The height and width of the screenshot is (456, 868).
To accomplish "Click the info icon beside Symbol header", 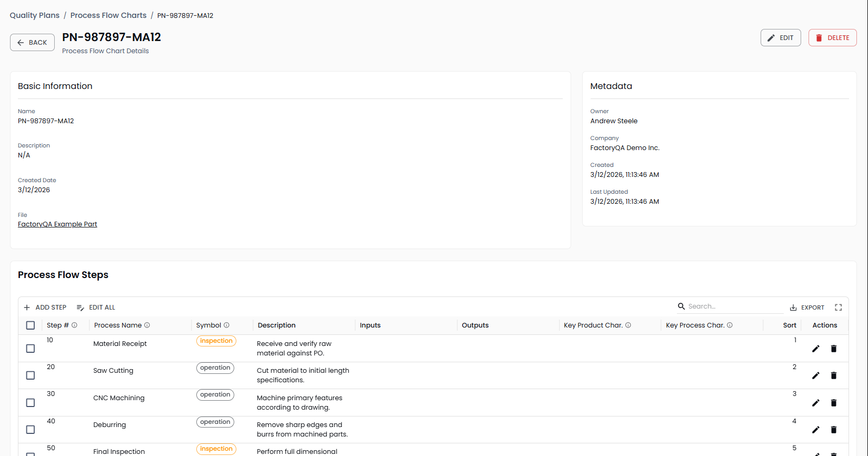I will (226, 325).
